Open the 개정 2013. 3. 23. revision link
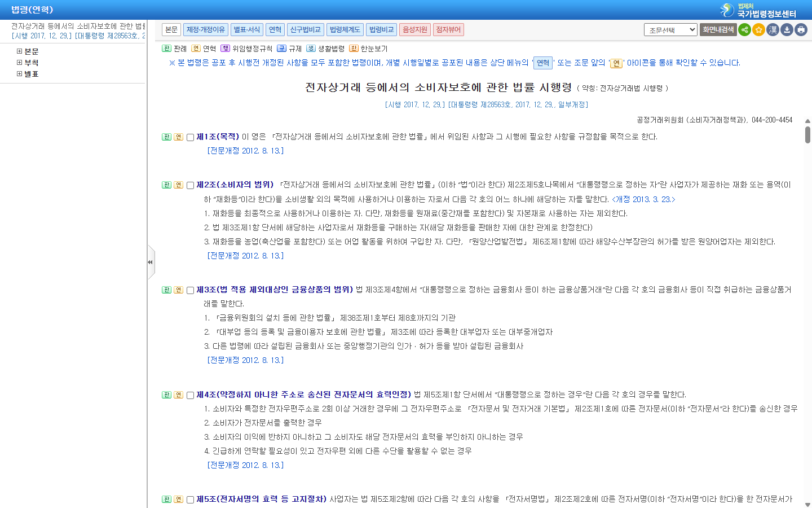 coord(643,199)
